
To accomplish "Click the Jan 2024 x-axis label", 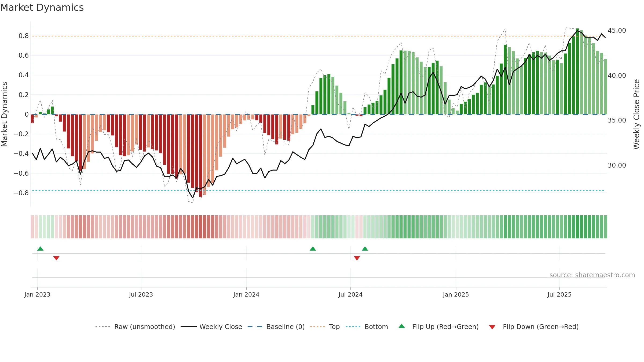I will pyautogui.click(x=246, y=294).
